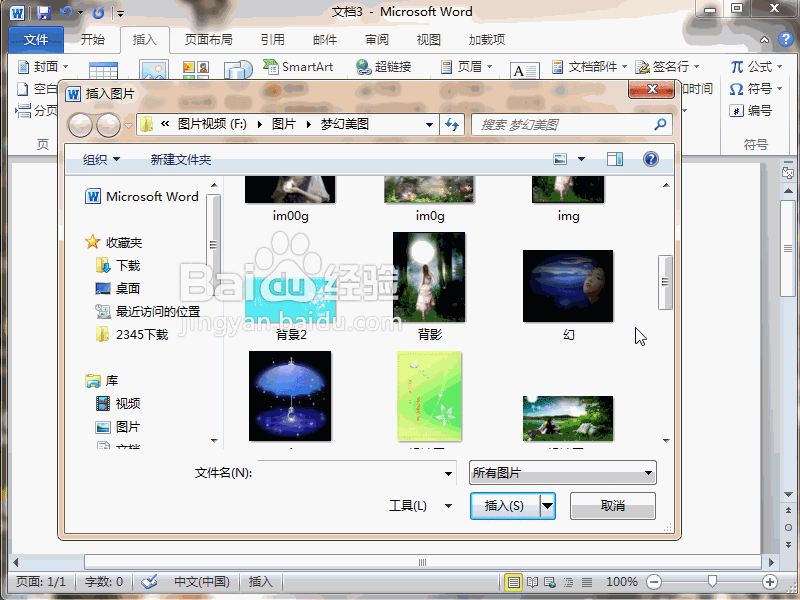Select the 背影 image thumbnail
The width and height of the screenshot is (800, 600).
(x=429, y=277)
